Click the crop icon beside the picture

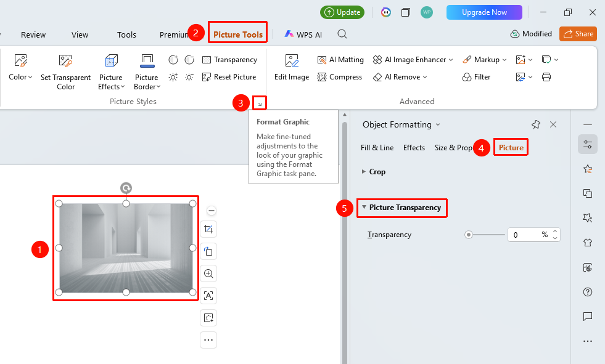point(208,230)
